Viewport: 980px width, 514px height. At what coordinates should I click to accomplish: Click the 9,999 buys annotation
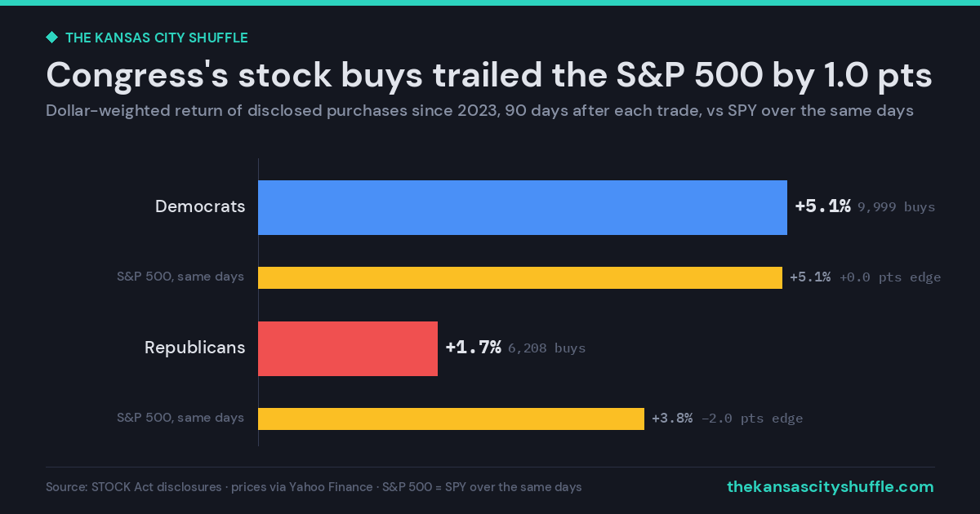click(x=896, y=207)
